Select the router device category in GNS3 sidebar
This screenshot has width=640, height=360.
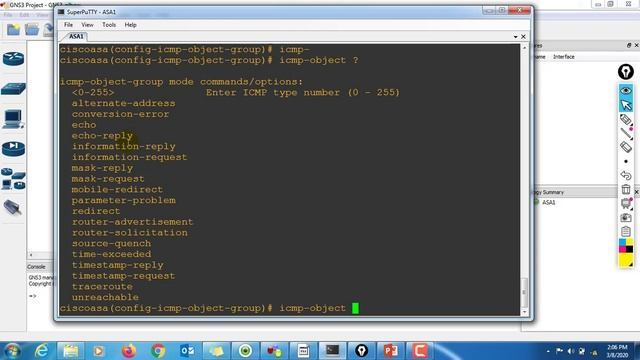click(x=13, y=59)
